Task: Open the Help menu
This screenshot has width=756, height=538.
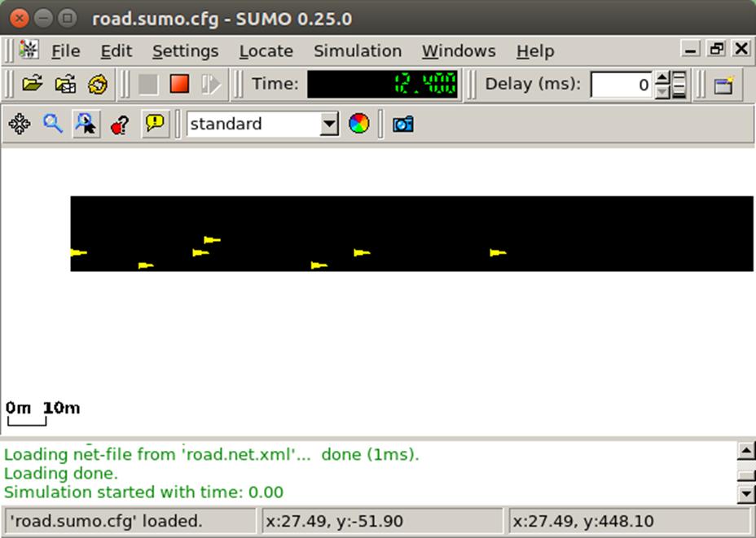Action: (x=535, y=50)
